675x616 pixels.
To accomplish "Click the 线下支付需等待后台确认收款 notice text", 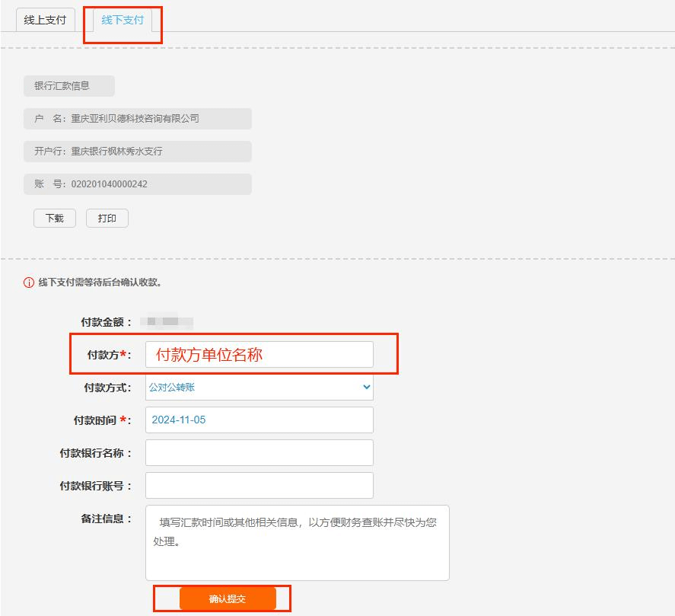I will pyautogui.click(x=100, y=282).
